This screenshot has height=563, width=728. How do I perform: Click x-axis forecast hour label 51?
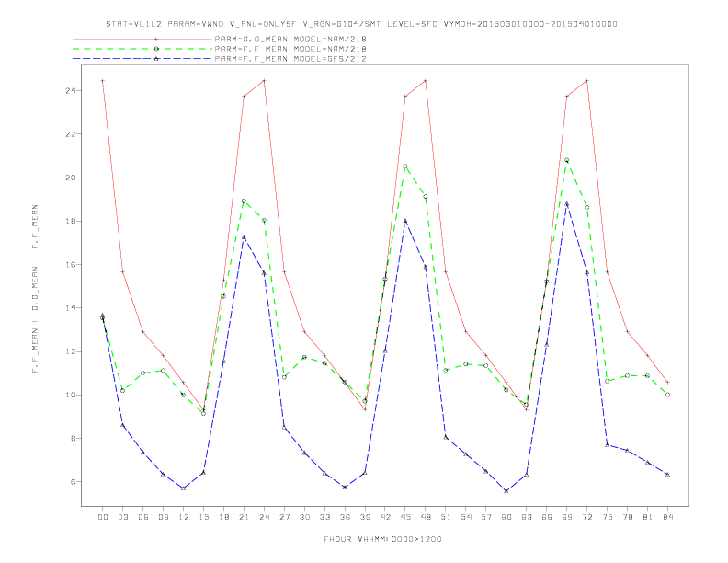point(446,517)
